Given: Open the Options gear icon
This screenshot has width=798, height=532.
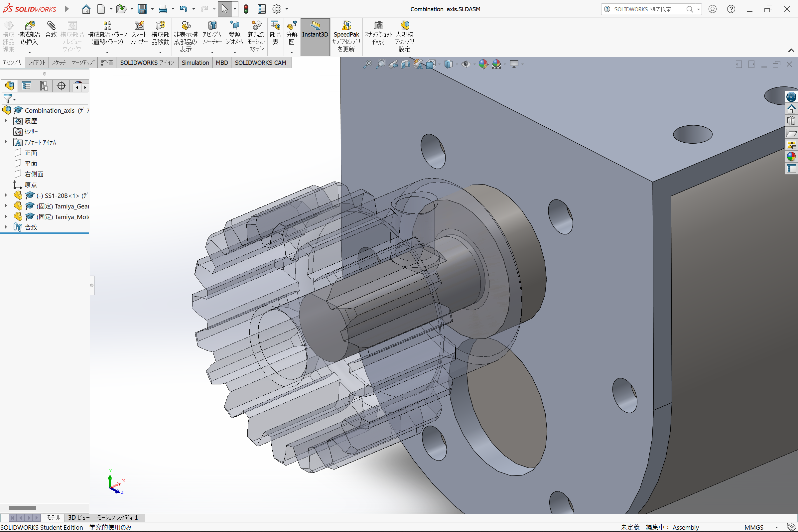Looking at the screenshot, I should coord(277,9).
